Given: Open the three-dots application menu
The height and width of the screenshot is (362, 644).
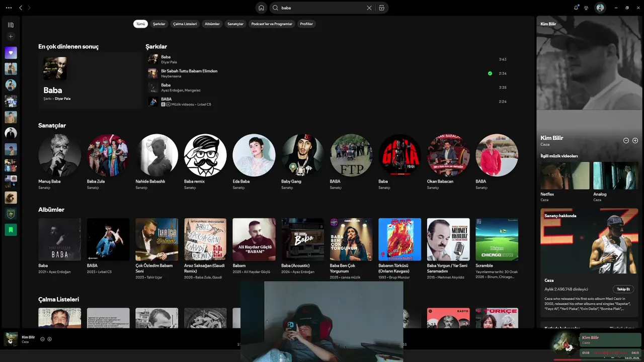Looking at the screenshot, I should (x=9, y=8).
